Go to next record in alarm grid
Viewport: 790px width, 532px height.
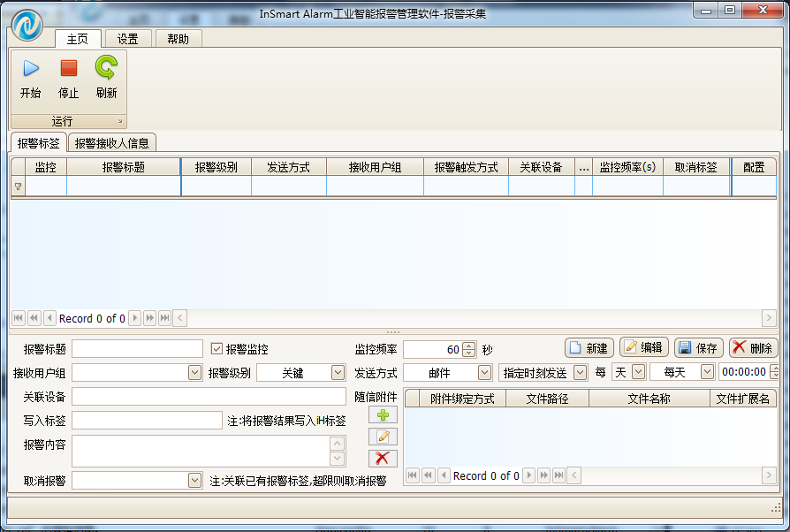[x=134, y=318]
